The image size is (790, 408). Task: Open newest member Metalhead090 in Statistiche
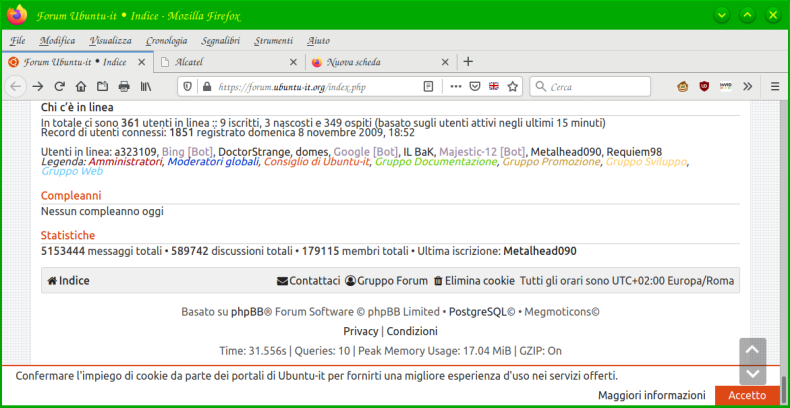point(540,251)
